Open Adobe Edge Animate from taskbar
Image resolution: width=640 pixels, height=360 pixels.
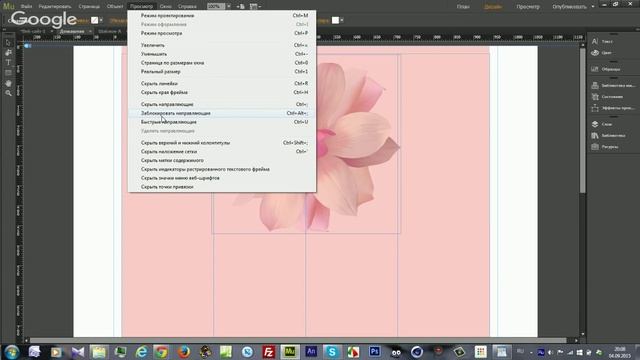click(x=311, y=351)
